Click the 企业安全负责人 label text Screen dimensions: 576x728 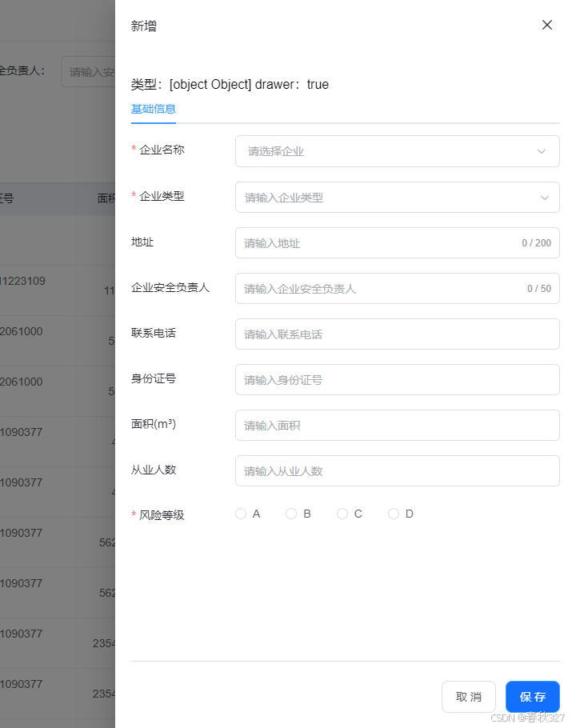coord(170,287)
